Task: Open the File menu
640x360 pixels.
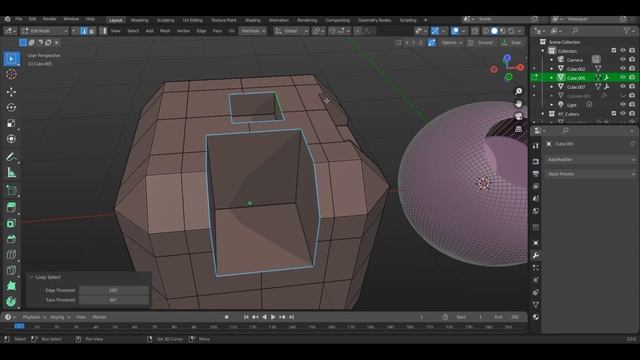Action: [19, 19]
